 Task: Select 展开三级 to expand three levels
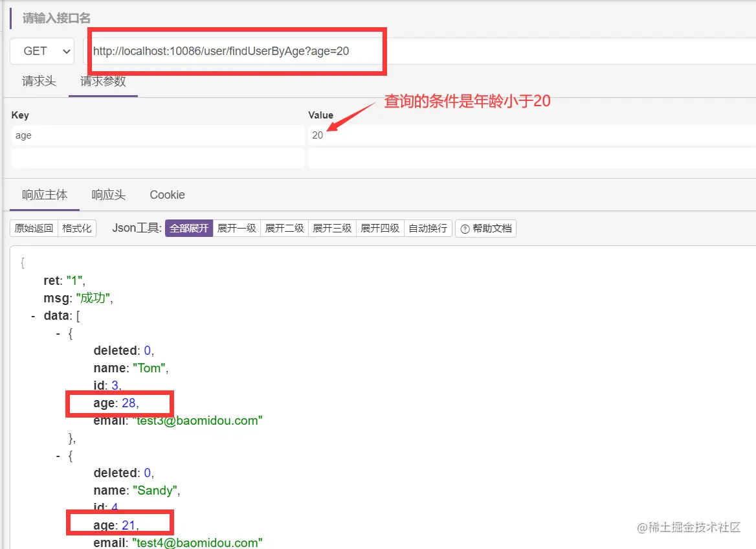tap(332, 228)
